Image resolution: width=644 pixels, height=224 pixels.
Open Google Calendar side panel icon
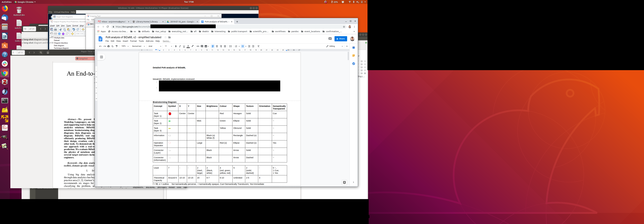tap(353, 48)
